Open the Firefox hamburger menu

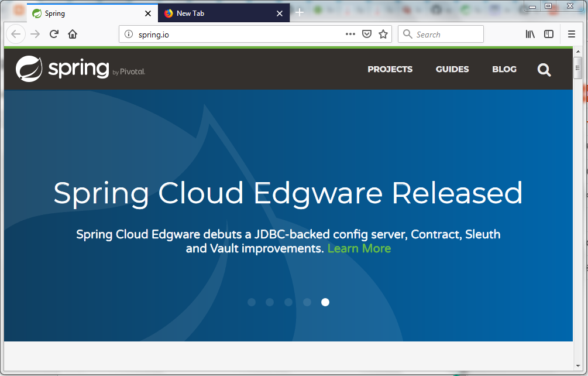pyautogui.click(x=572, y=34)
